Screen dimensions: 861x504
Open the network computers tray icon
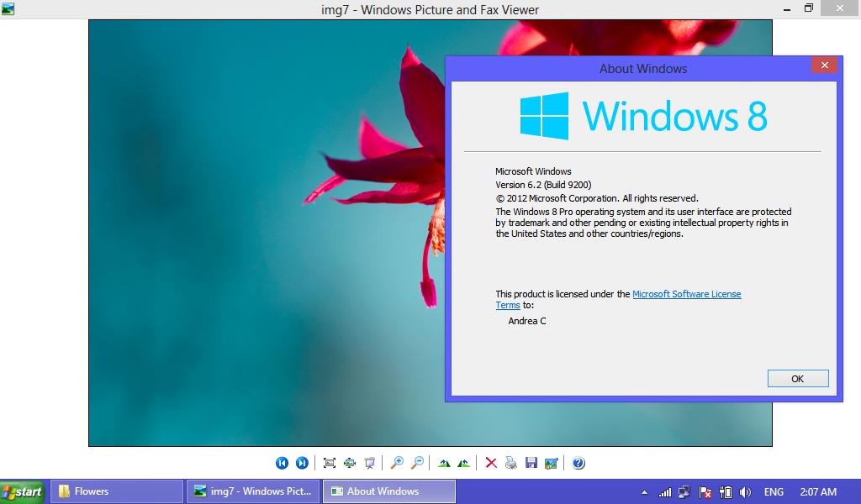tap(684, 492)
